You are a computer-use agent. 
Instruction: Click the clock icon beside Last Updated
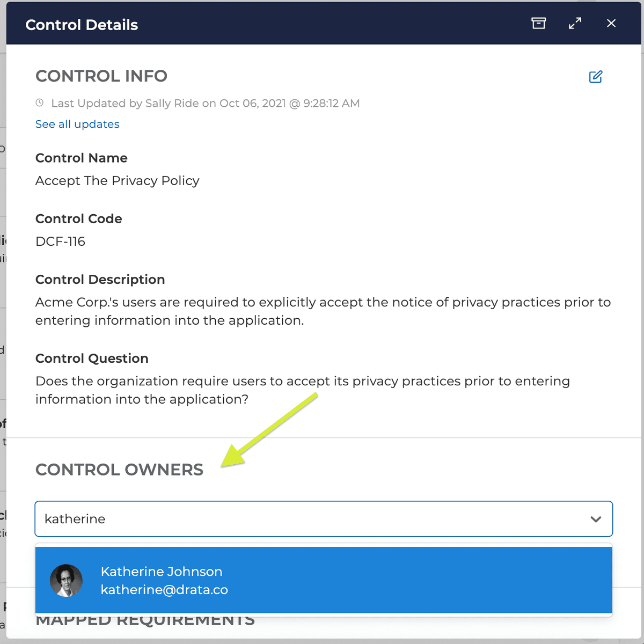click(40, 103)
